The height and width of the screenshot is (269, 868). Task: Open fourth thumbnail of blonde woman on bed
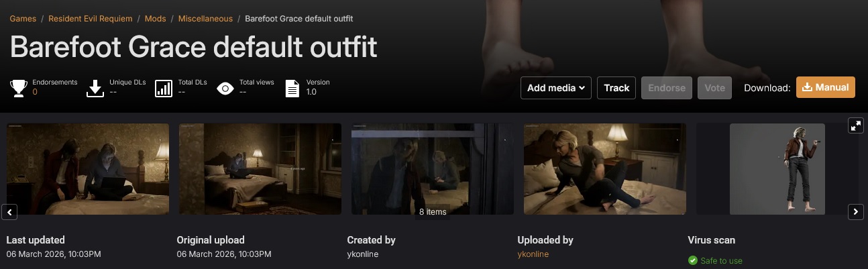604,169
